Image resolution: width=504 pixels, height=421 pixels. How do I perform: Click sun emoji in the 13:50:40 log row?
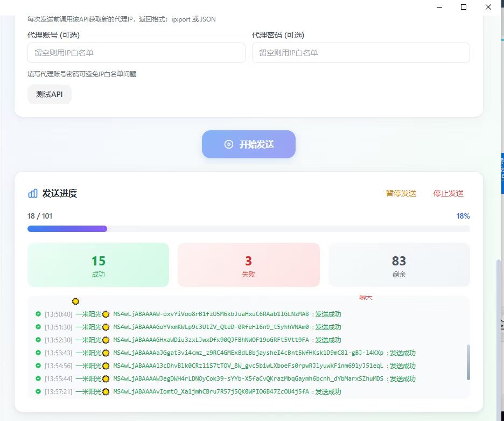(106, 314)
